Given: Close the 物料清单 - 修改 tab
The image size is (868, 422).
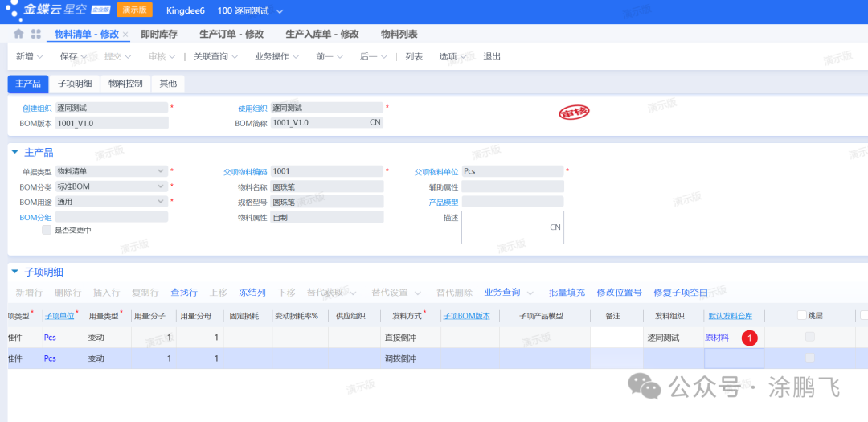Looking at the screenshot, I should [125, 35].
